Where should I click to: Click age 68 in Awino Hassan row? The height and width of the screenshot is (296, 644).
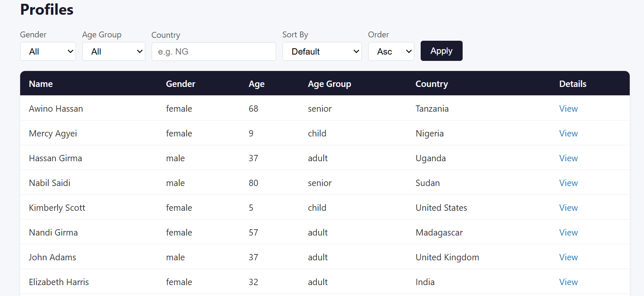(x=253, y=109)
